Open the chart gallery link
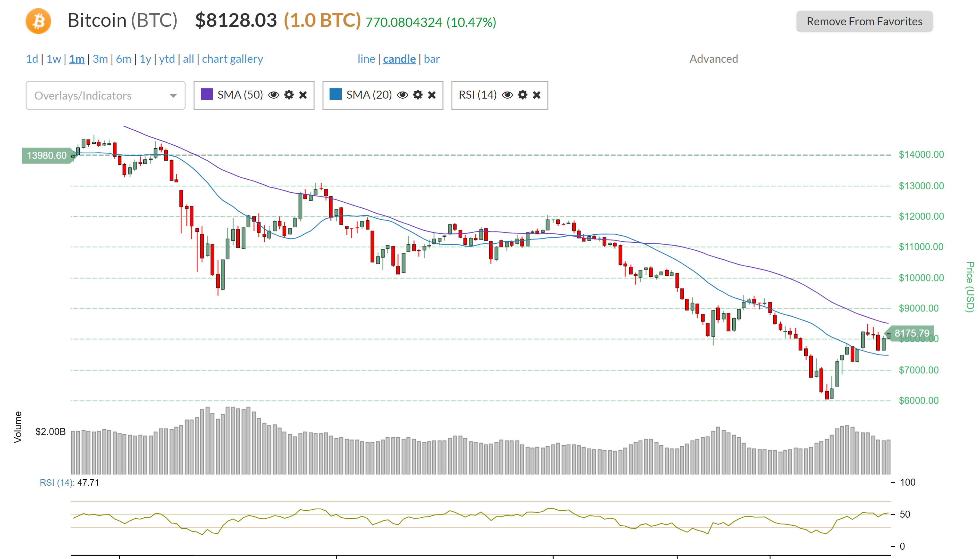The image size is (980, 559). tap(232, 59)
